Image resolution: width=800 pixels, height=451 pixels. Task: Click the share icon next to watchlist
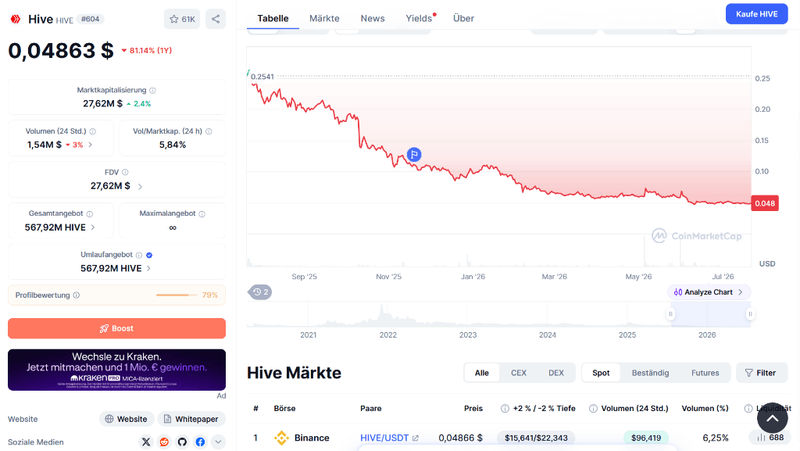[x=216, y=19]
